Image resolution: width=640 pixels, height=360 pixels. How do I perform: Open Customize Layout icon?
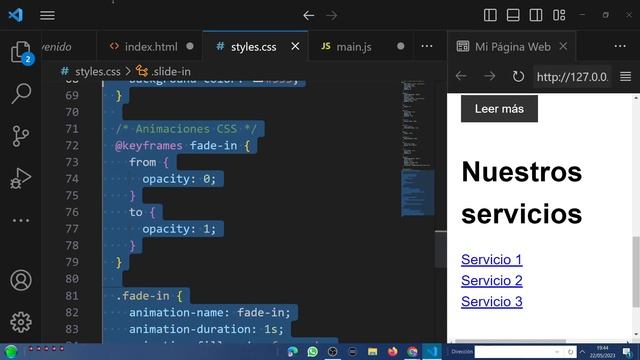559,15
